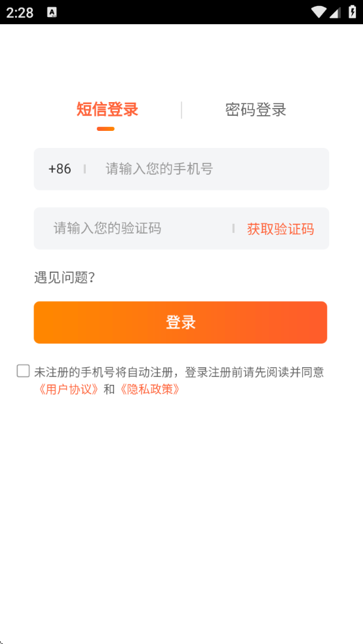
Task: Switch to 短信登录 tab
Action: [x=107, y=110]
